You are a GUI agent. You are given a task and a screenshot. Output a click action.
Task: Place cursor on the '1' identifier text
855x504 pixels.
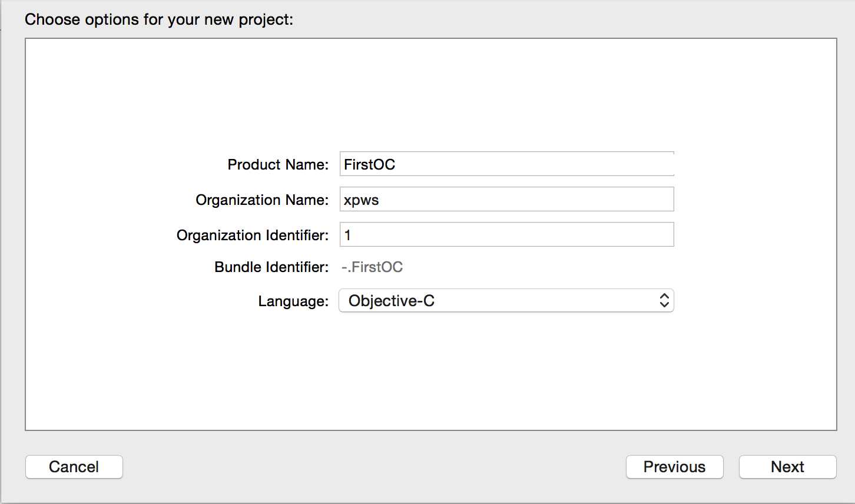347,236
